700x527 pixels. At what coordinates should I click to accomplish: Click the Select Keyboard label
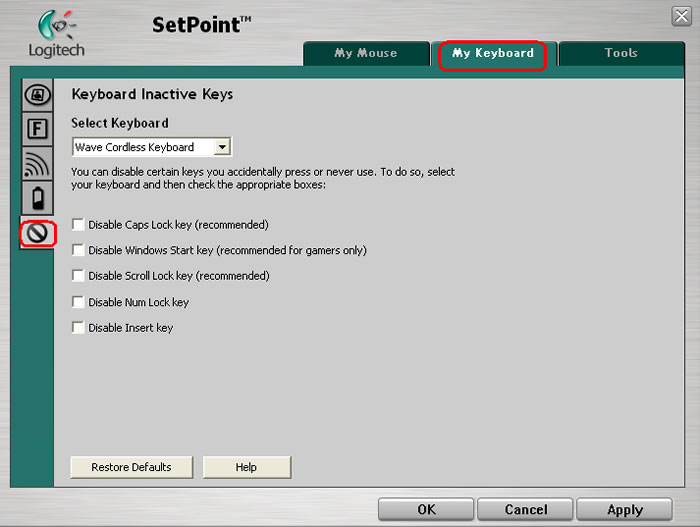click(x=120, y=123)
